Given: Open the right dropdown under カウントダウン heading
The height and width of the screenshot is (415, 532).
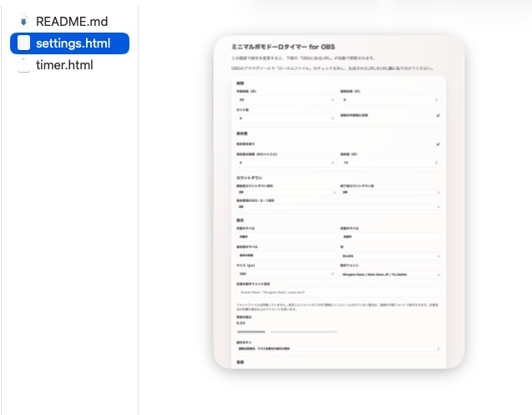Looking at the screenshot, I should pyautogui.click(x=390, y=192).
